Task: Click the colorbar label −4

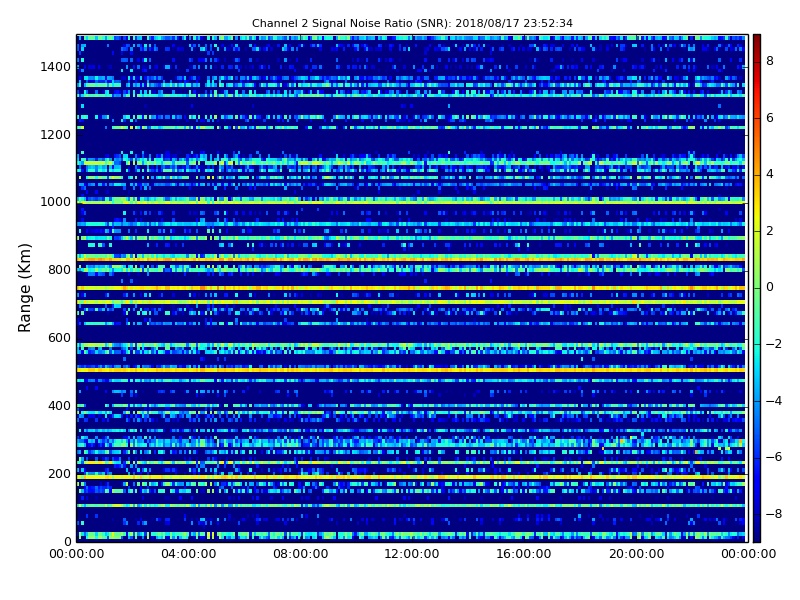Action: point(774,401)
